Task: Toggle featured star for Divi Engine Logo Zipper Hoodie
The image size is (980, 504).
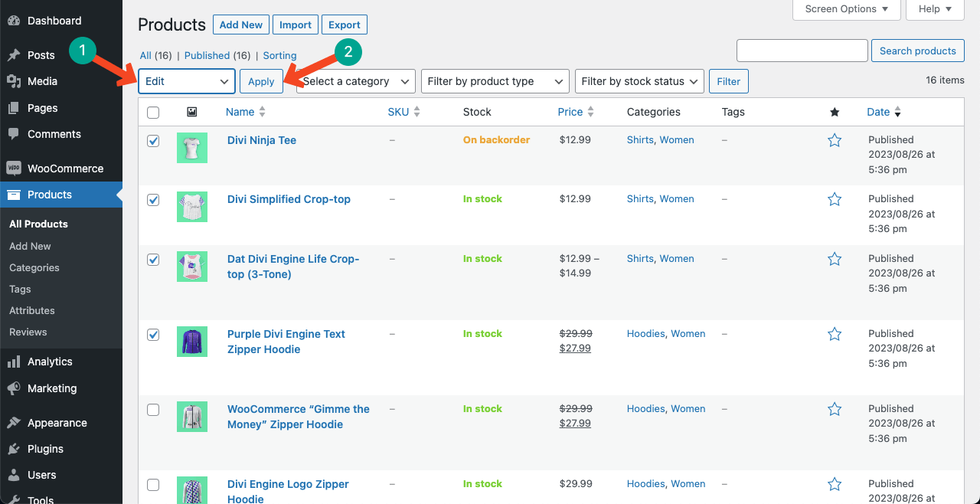Action: click(835, 484)
